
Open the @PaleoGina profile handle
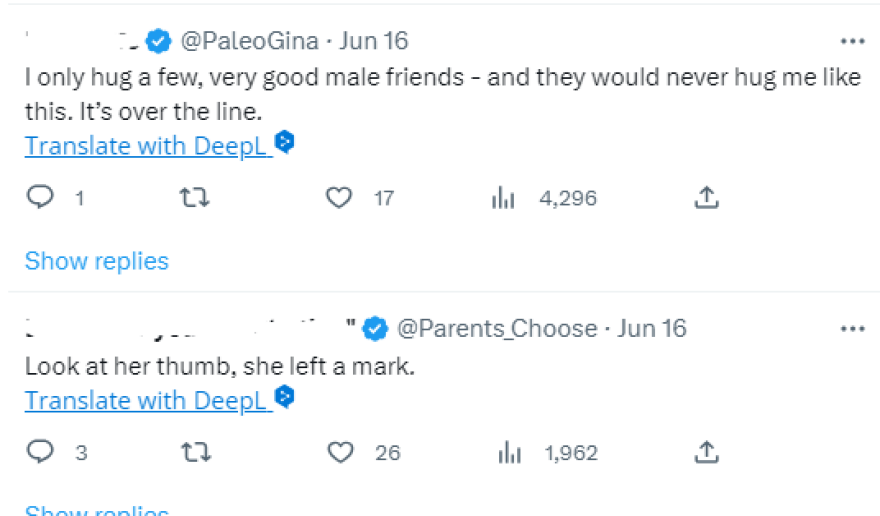pos(249,42)
